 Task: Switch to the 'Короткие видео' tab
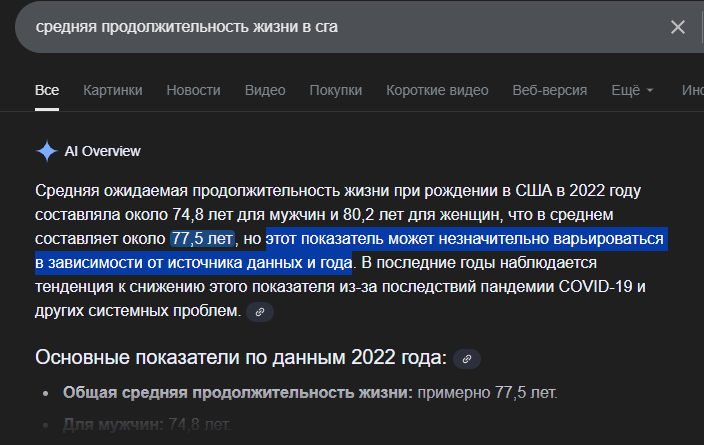click(x=437, y=90)
